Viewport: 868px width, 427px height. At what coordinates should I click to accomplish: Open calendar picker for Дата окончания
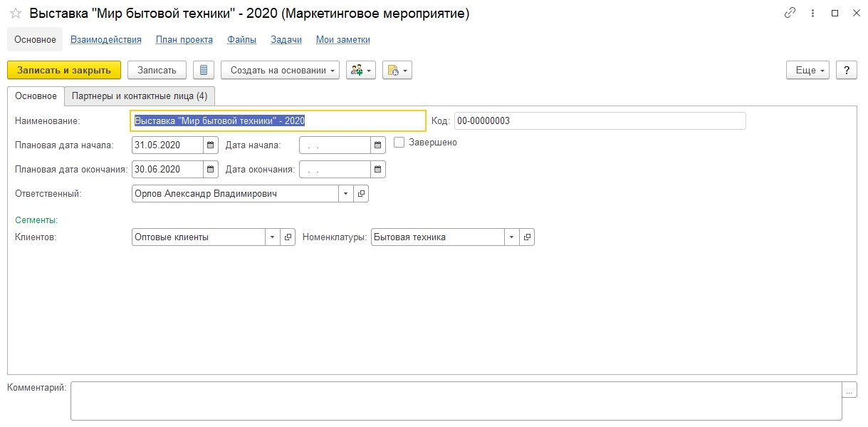pos(378,170)
